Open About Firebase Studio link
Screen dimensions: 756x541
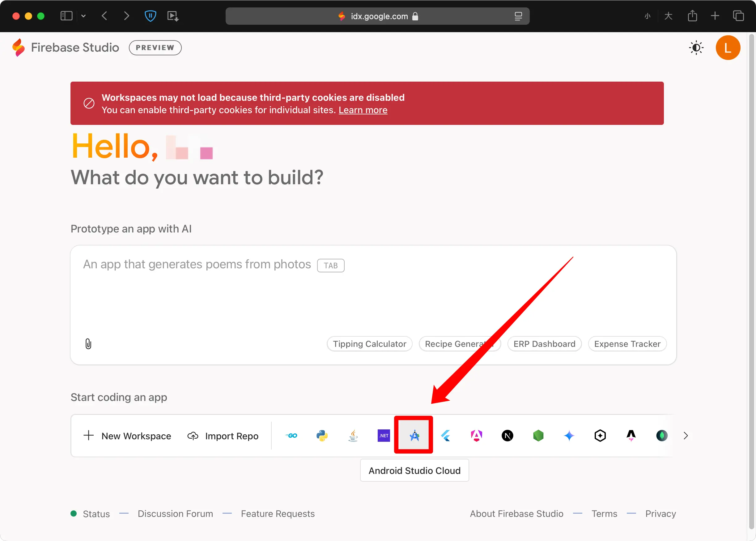516,514
